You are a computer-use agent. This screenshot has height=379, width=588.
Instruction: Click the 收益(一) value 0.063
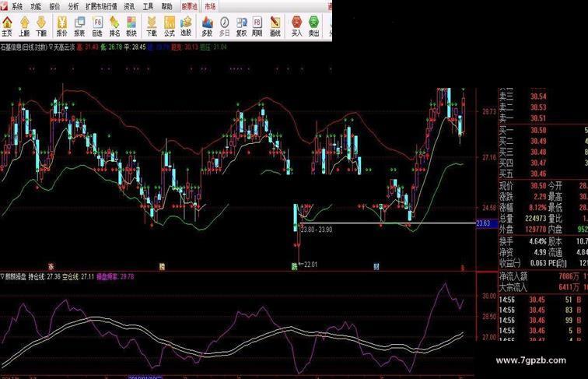tap(538, 263)
